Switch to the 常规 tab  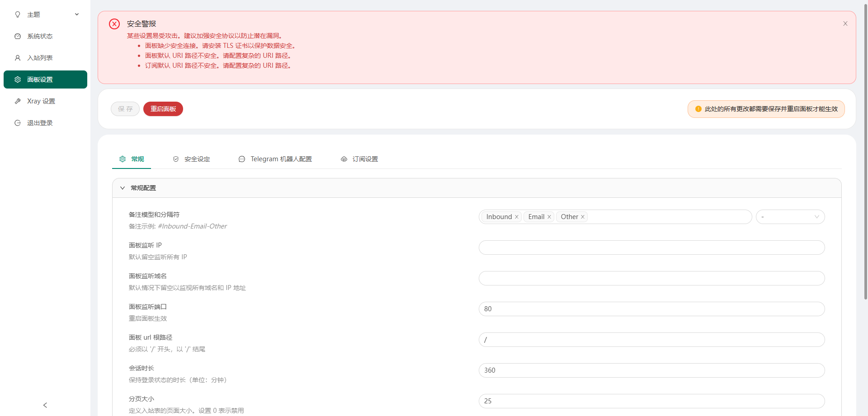(132, 159)
